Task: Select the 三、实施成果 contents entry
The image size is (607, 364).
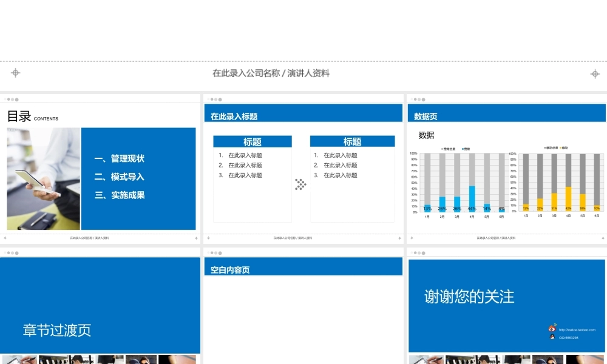Action: click(x=120, y=195)
